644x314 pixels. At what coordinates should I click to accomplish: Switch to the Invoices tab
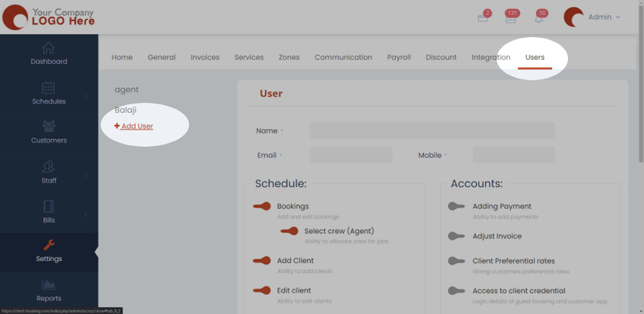pos(205,58)
